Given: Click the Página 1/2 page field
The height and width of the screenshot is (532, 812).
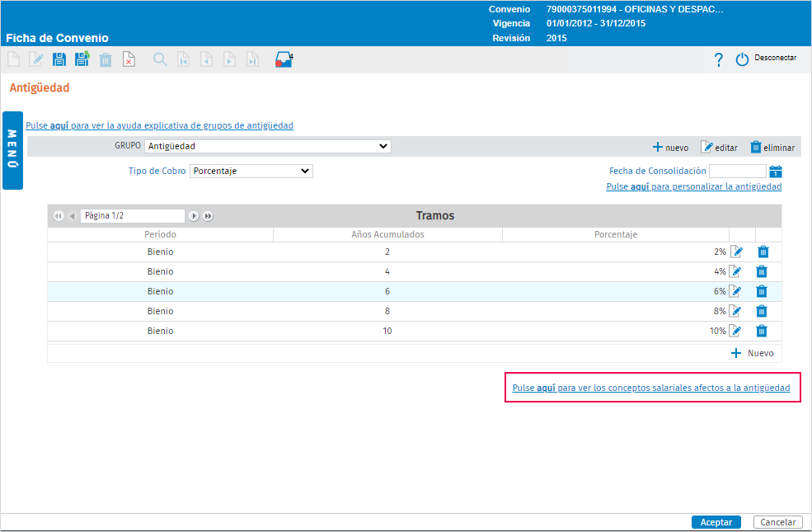Looking at the screenshot, I should (x=133, y=216).
